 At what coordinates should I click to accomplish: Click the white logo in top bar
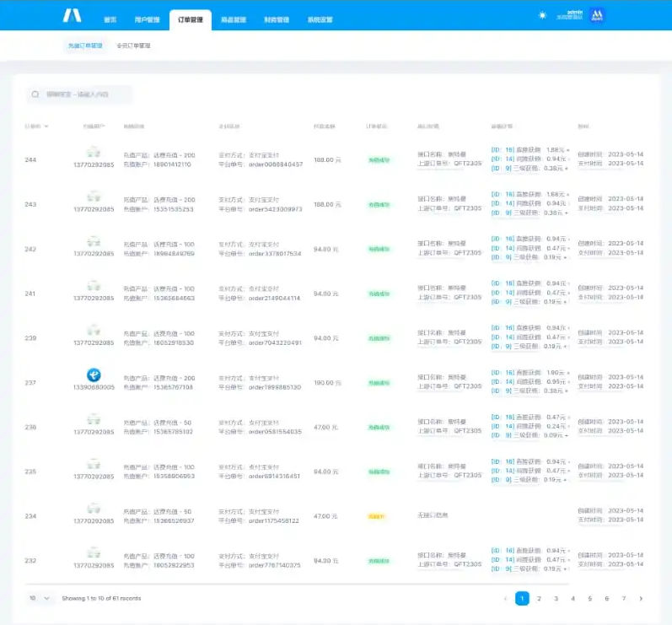[x=72, y=15]
